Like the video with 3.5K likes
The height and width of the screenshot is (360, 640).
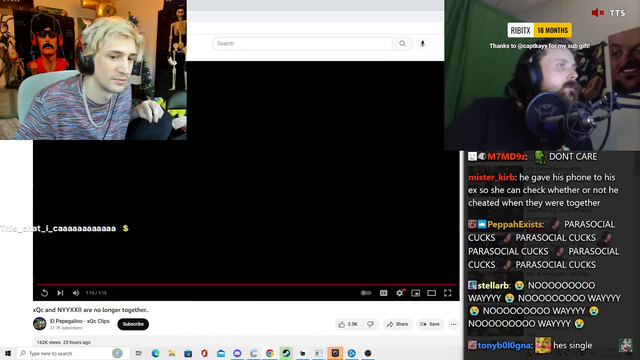tap(347, 324)
